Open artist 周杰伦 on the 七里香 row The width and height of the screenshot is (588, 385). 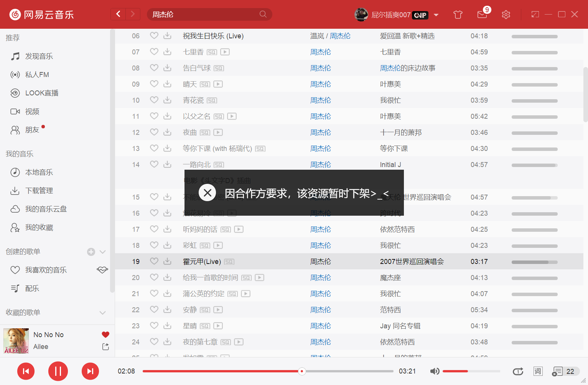click(321, 52)
